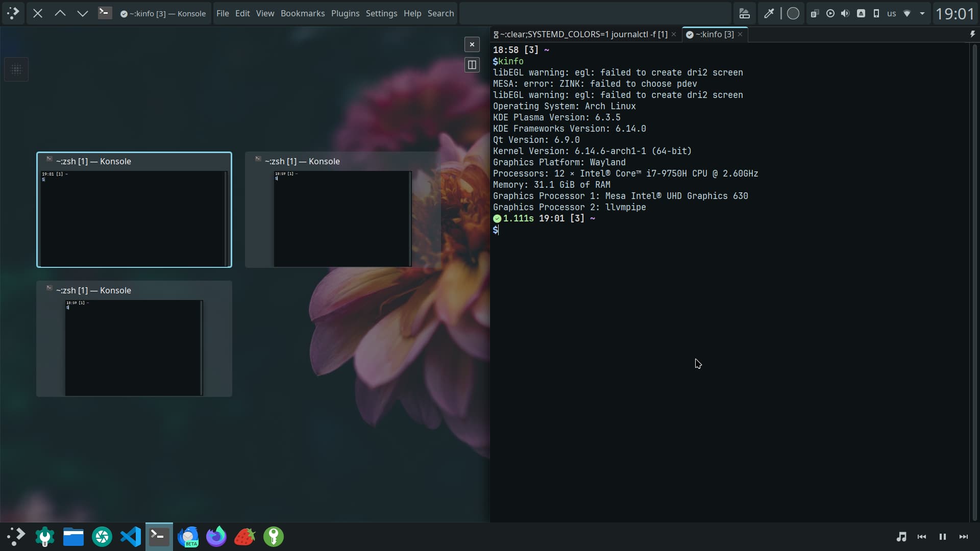Click the split layout icon below X
980x551 pixels.
pos(472,65)
